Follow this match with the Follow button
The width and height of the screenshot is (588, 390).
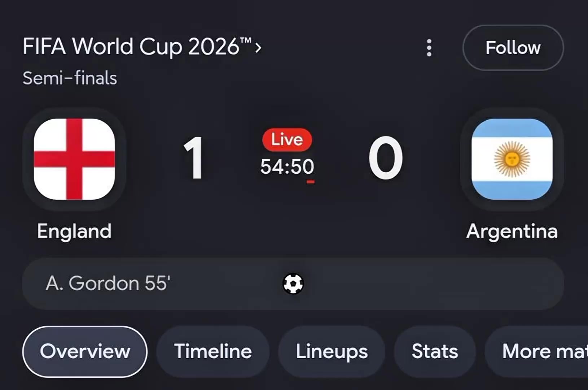coord(513,48)
